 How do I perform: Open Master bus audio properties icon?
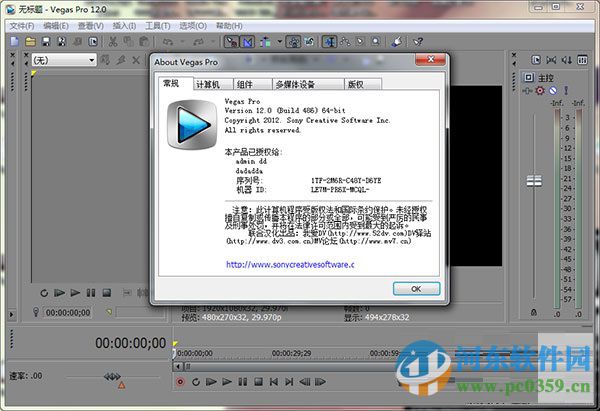coord(528,78)
